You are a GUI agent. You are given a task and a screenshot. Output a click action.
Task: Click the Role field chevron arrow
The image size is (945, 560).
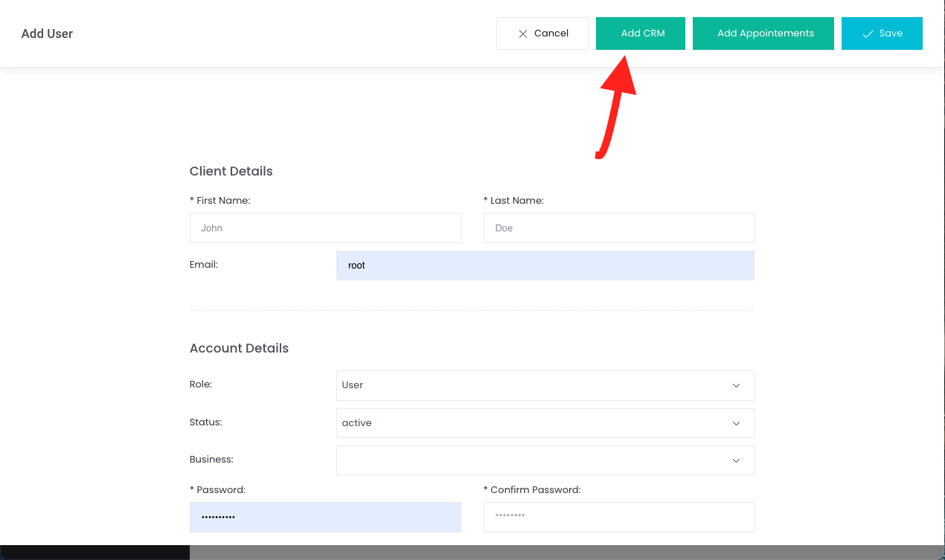tap(736, 385)
